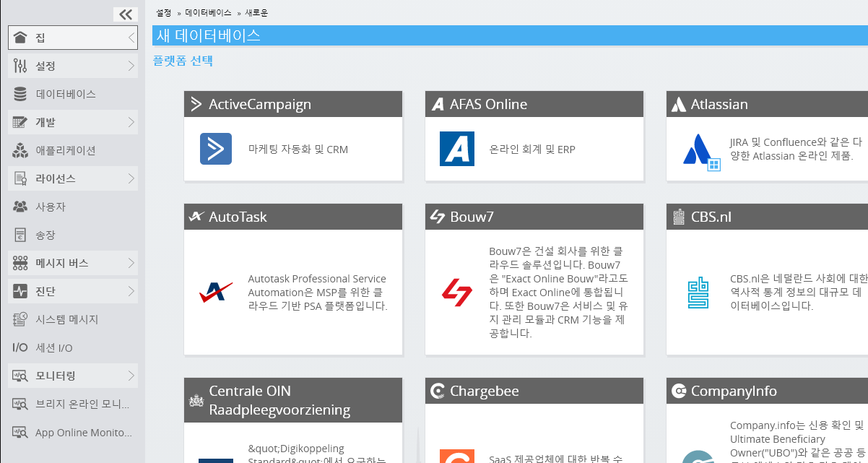Click the crest icon in Centrale OIN header
This screenshot has width=868, height=463.
click(196, 401)
